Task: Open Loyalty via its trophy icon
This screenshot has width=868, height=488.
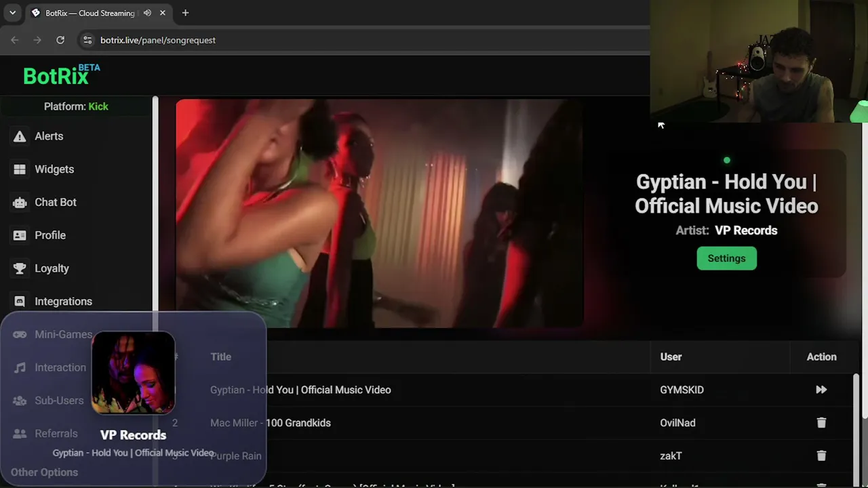Action: point(20,268)
